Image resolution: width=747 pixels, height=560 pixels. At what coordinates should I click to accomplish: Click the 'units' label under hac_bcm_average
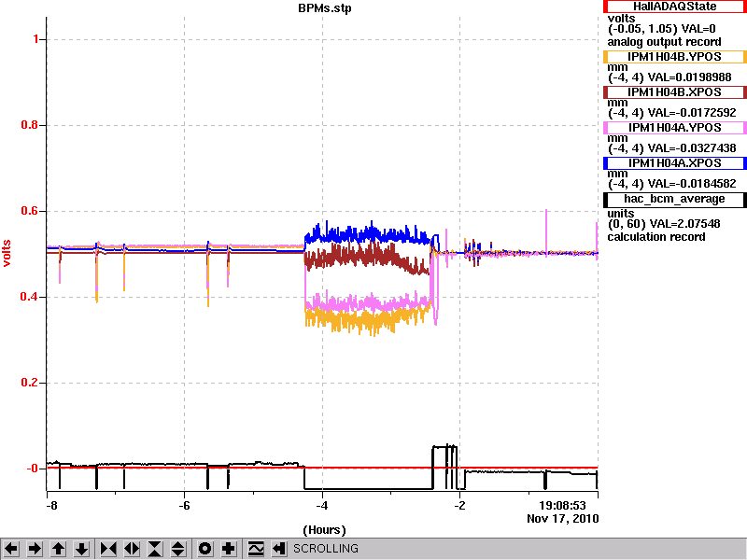[x=621, y=214]
